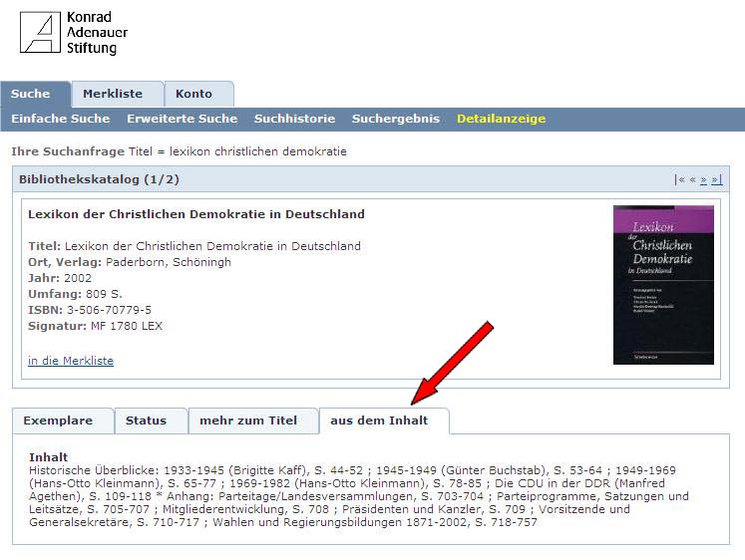
Task: Open the Konto tab
Action: point(194,94)
